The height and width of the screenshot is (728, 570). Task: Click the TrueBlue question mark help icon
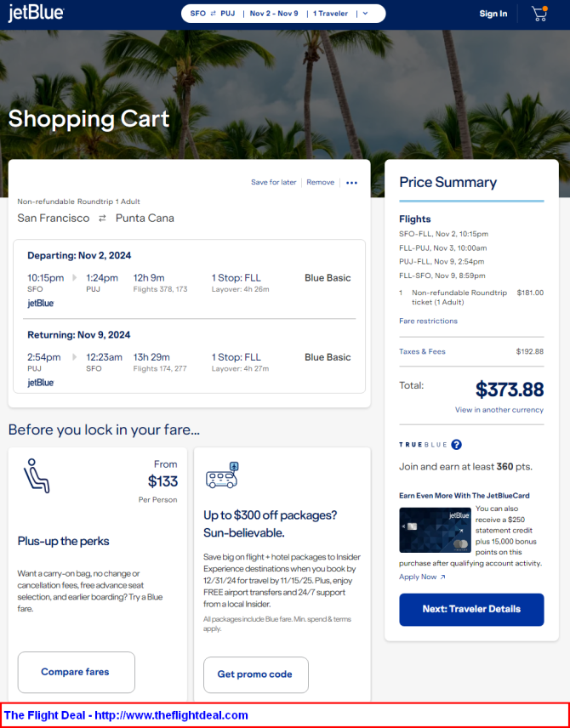coord(457,445)
